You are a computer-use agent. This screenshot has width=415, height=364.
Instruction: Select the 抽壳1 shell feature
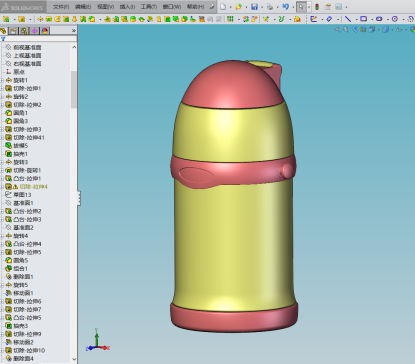point(21,154)
